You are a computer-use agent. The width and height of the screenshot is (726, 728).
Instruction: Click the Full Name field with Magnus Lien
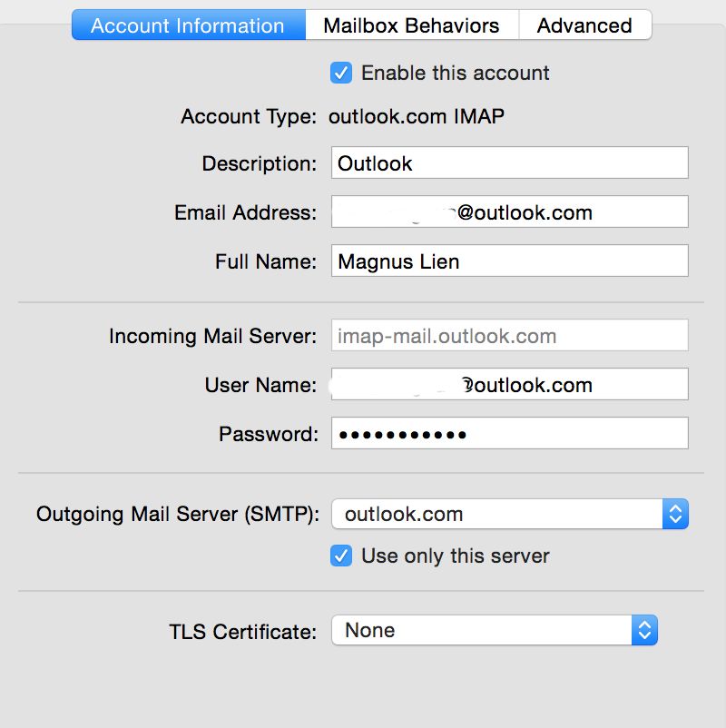510,261
